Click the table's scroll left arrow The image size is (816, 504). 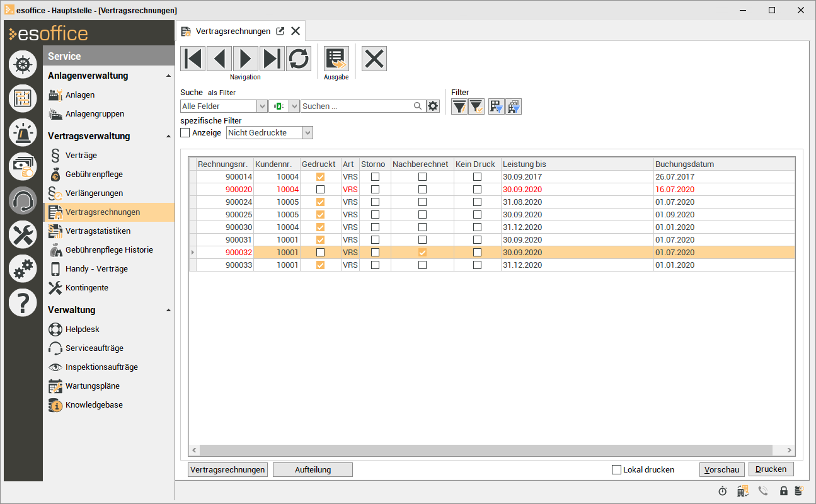coord(194,450)
